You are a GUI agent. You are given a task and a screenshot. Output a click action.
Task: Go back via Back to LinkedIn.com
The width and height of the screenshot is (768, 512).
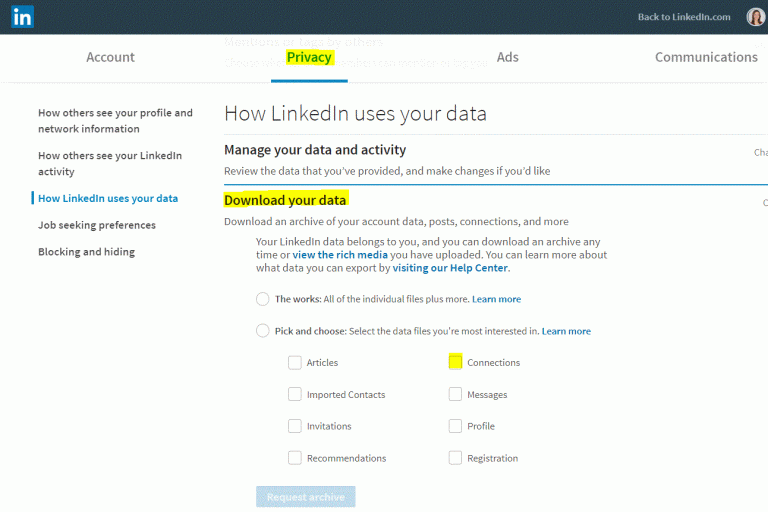(684, 17)
